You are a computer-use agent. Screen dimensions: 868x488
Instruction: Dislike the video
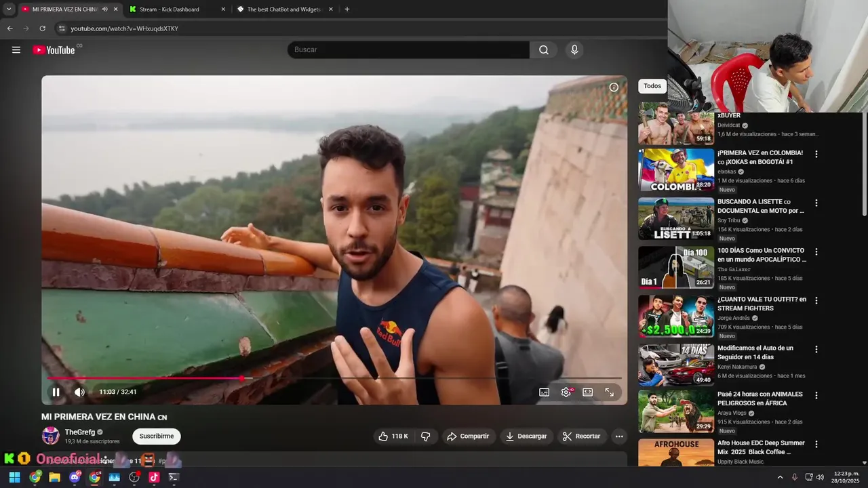point(426,436)
